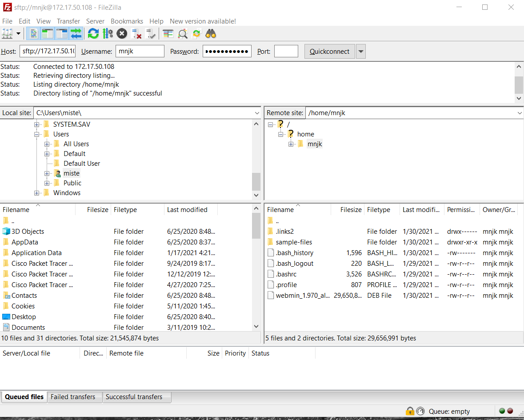Select the 3D Objects folder icon
The height and width of the screenshot is (420, 524).
[x=6, y=231]
